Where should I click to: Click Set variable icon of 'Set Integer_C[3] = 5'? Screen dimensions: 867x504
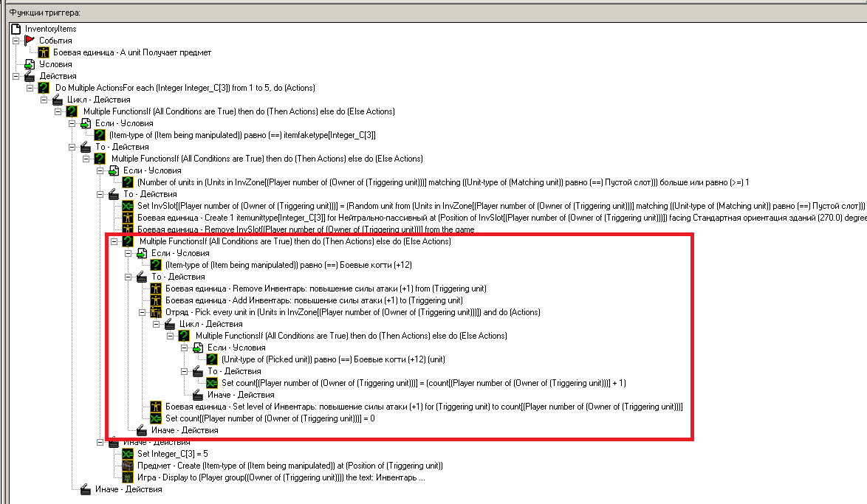128,454
